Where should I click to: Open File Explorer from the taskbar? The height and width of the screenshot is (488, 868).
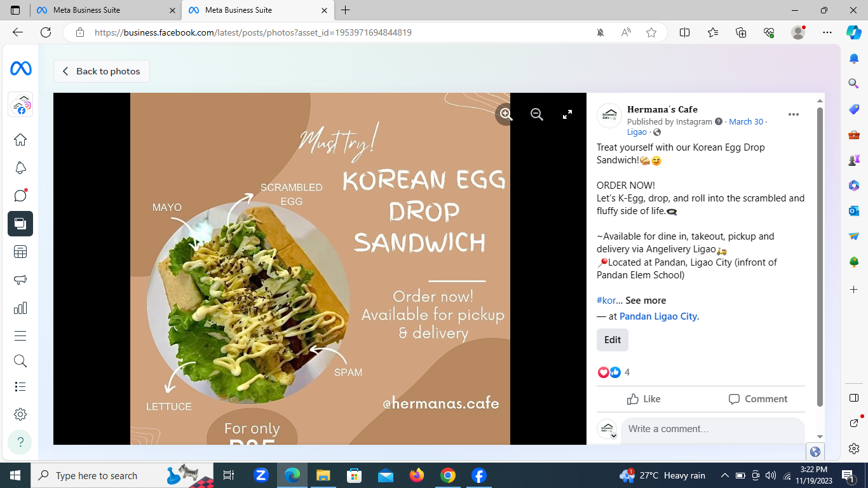323,475
